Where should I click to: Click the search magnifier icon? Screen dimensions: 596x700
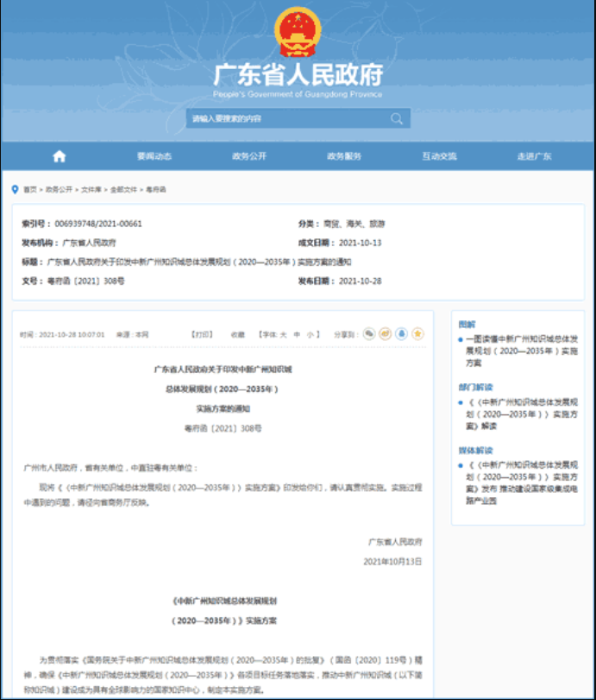(397, 118)
